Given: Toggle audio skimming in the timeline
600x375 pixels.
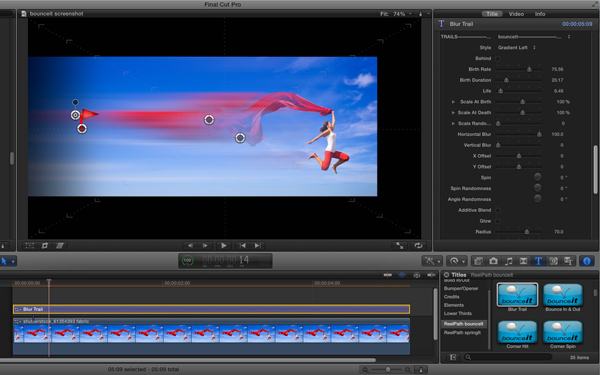Looking at the screenshot, I should (402, 275).
